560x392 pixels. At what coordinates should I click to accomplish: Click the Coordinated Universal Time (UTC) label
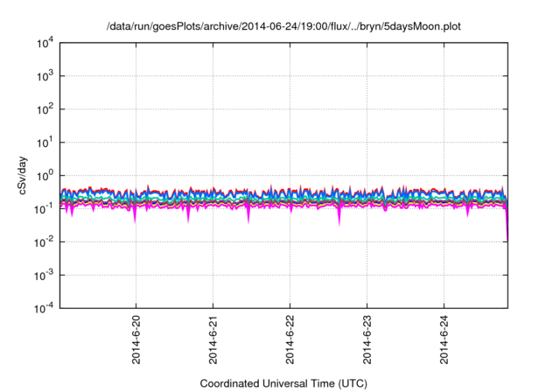(x=283, y=383)
